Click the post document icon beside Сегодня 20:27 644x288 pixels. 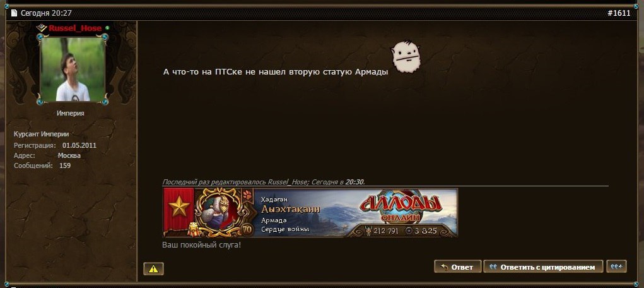pyautogui.click(x=14, y=13)
